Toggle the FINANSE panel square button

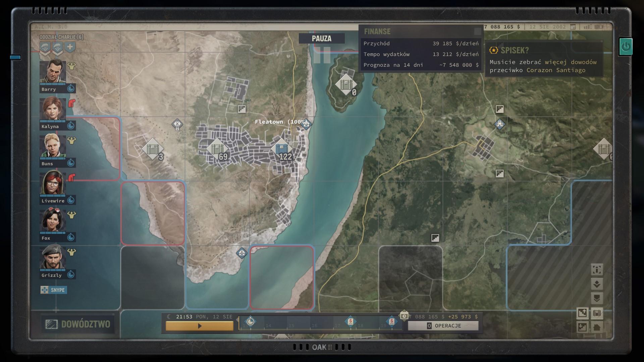[478, 32]
